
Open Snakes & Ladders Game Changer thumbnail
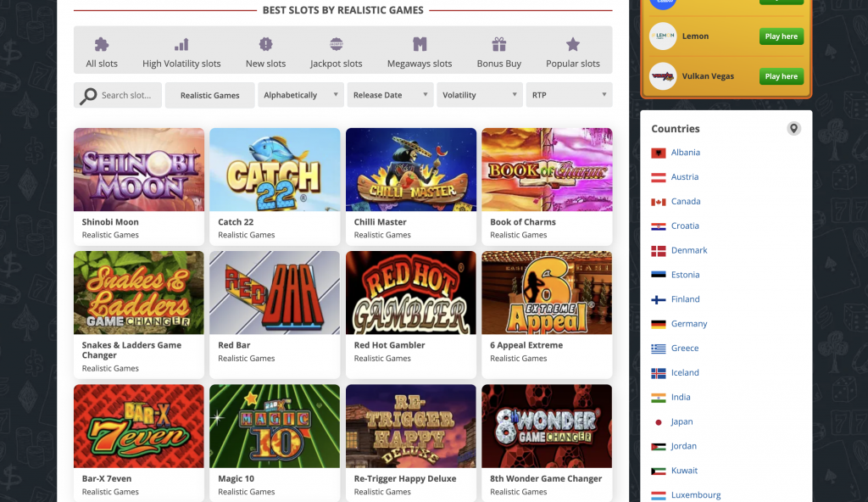pyautogui.click(x=139, y=293)
